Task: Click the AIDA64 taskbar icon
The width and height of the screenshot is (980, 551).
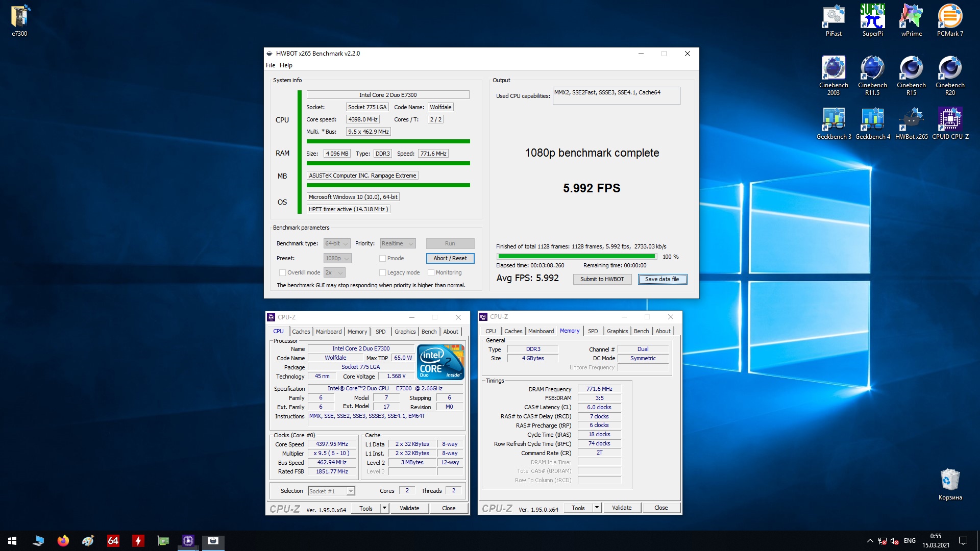Action: (x=113, y=541)
